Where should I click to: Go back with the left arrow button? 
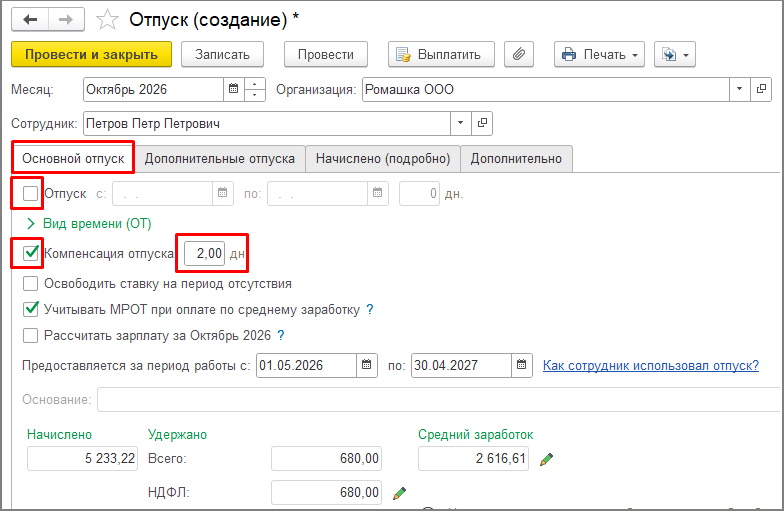(x=30, y=20)
